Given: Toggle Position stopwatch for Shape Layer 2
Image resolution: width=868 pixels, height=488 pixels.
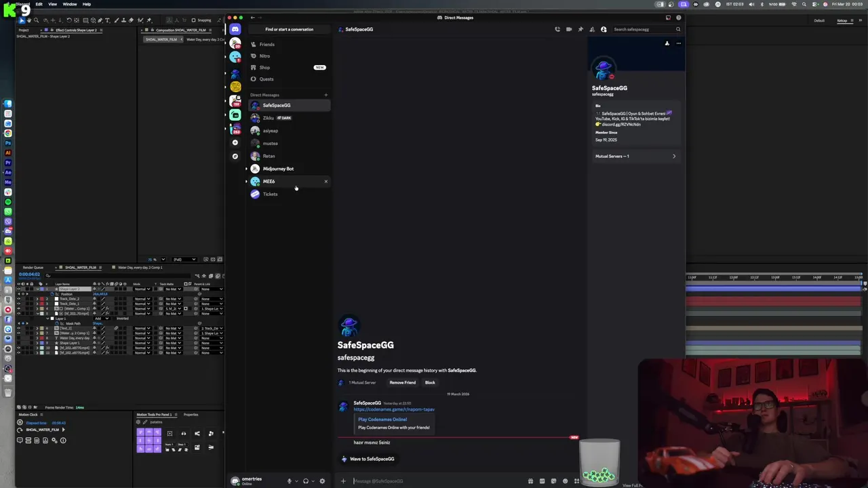Looking at the screenshot, I should 52,294.
